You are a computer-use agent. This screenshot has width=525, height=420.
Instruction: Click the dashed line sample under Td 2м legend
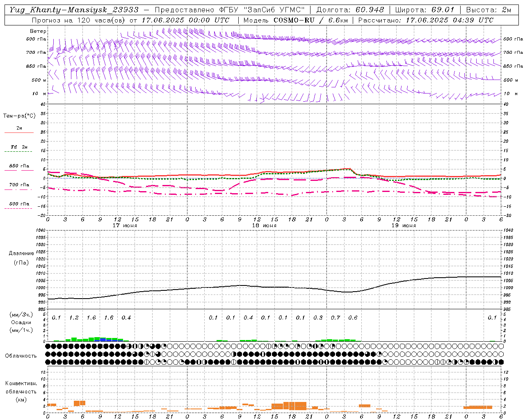point(19,152)
